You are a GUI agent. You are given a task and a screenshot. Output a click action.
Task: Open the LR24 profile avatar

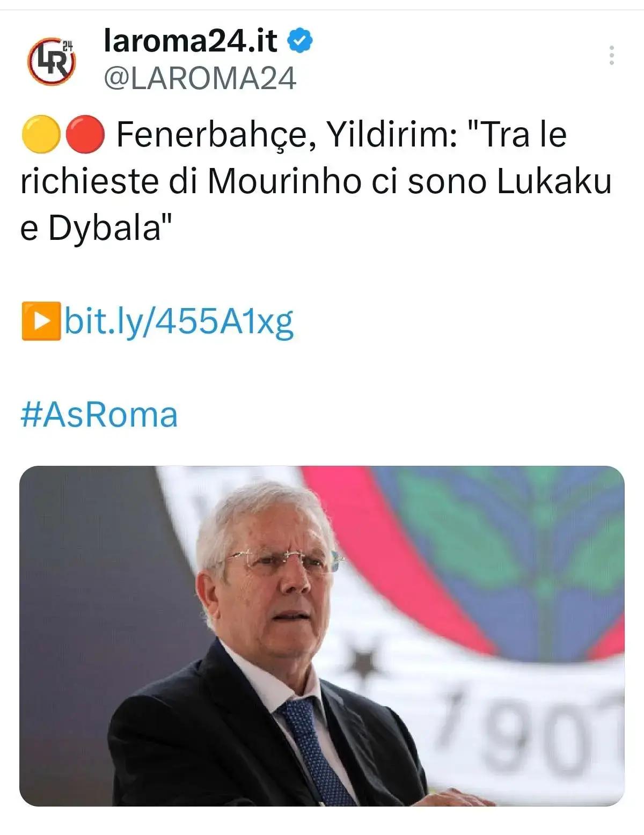[52, 61]
